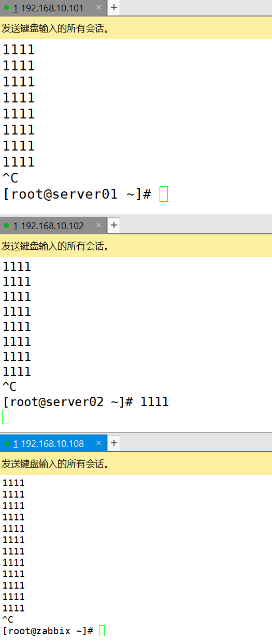This screenshot has width=272, height=644.
Task: Click green status dot on 192.168.10.101 tab
Action: tap(7, 8)
